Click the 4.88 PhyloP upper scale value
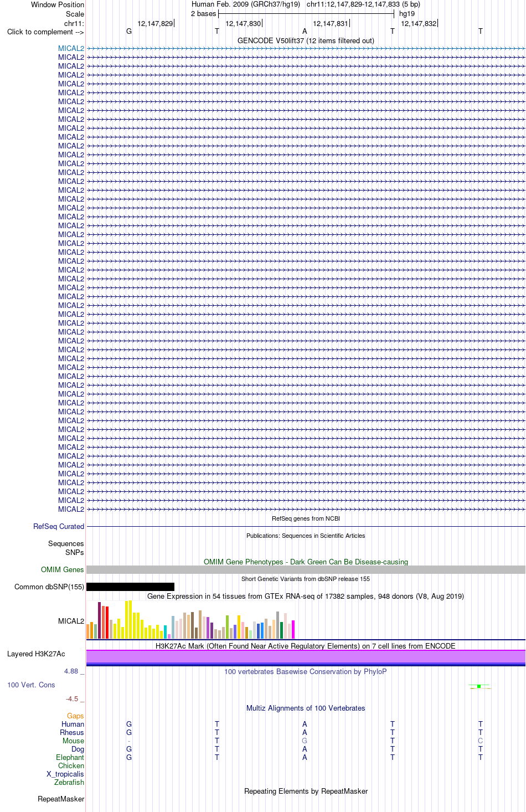 [71, 671]
